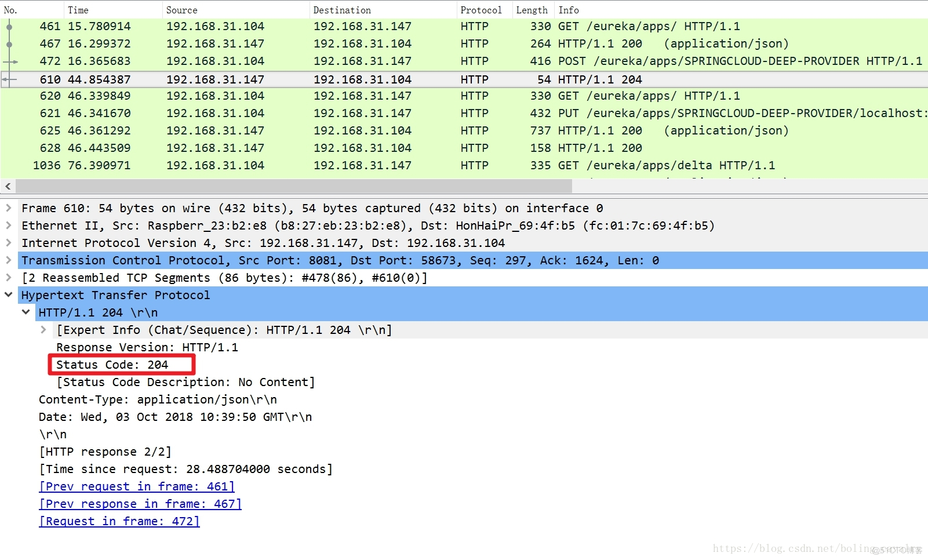
Task: Expand Internet Protocol Version 4 section
Action: [9, 243]
